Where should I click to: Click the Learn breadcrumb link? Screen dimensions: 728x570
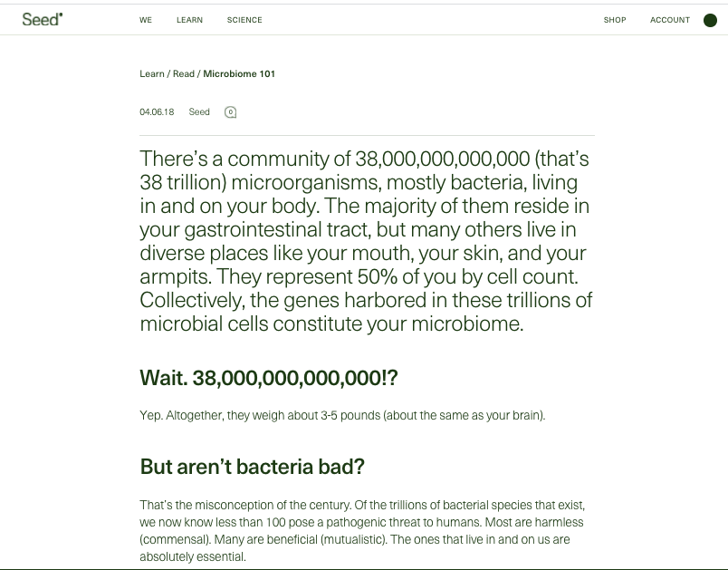pyautogui.click(x=152, y=74)
